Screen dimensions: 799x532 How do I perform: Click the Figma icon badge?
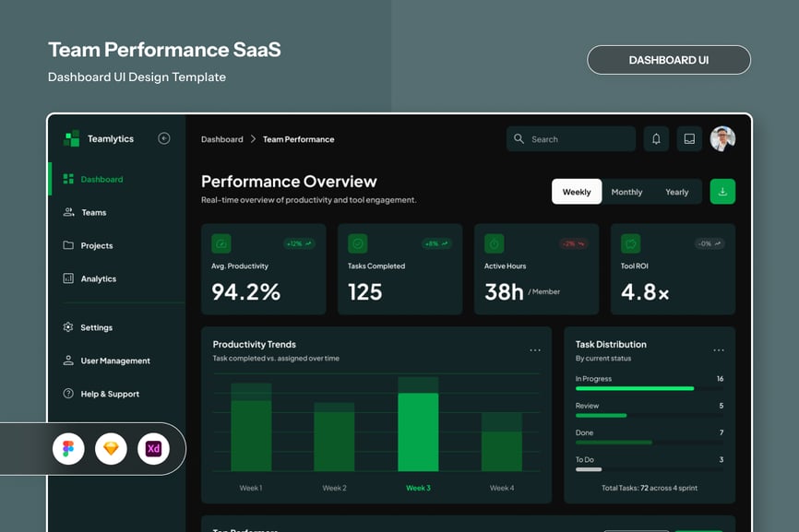tap(68, 449)
